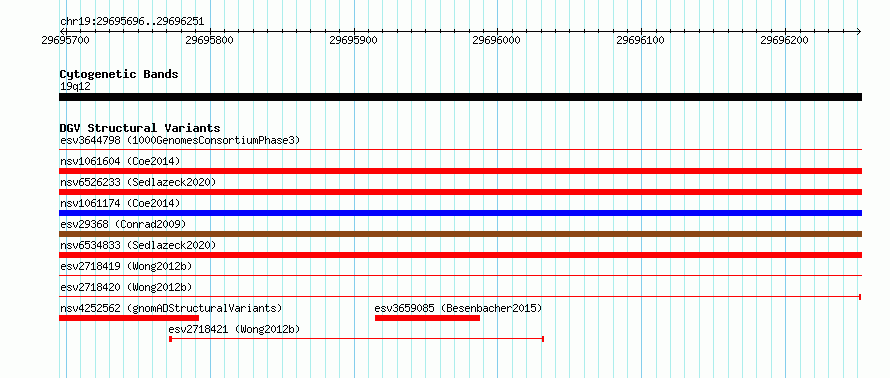The width and height of the screenshot is (890, 378).
Task: Open variant esv3644798 label
Action: [x=180, y=140]
